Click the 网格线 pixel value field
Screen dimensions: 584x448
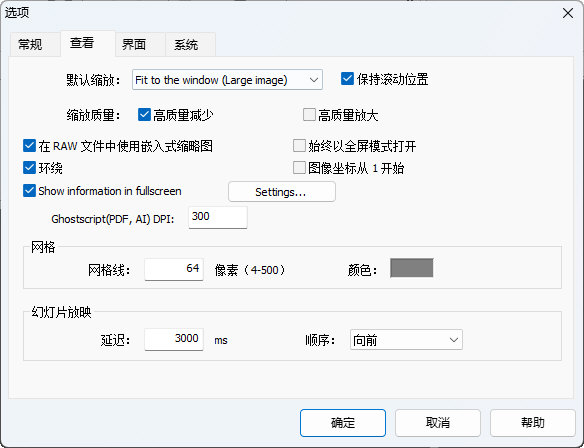click(x=174, y=269)
